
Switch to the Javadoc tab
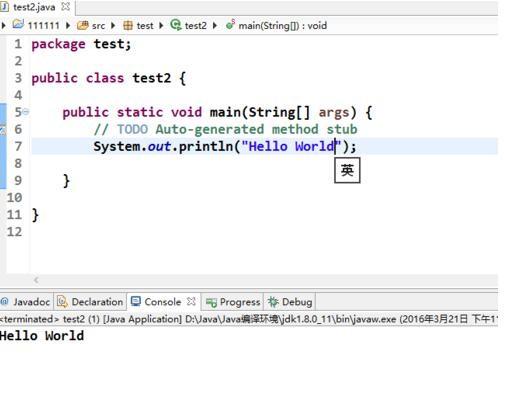25,302
